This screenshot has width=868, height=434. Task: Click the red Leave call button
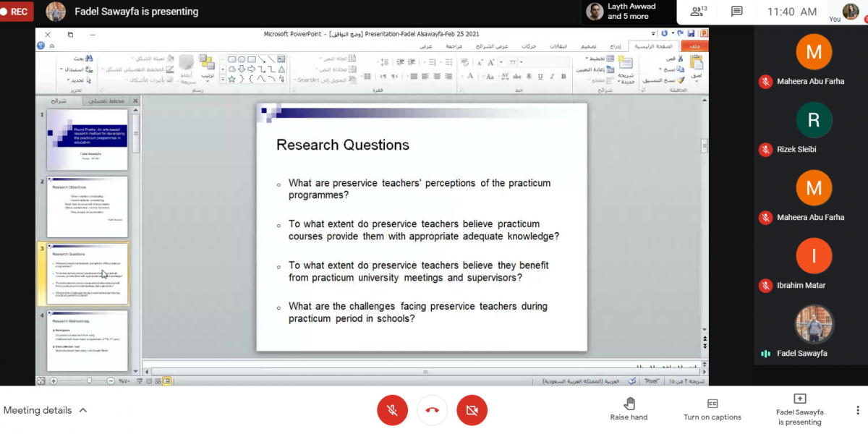pyautogui.click(x=432, y=410)
